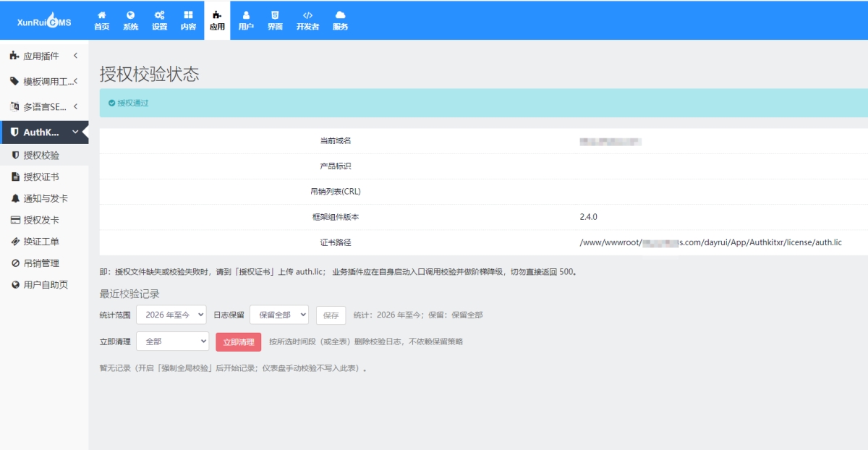This screenshot has width=868, height=450.
Task: Click the 吊销列表(CRL) row label
Action: click(x=336, y=192)
